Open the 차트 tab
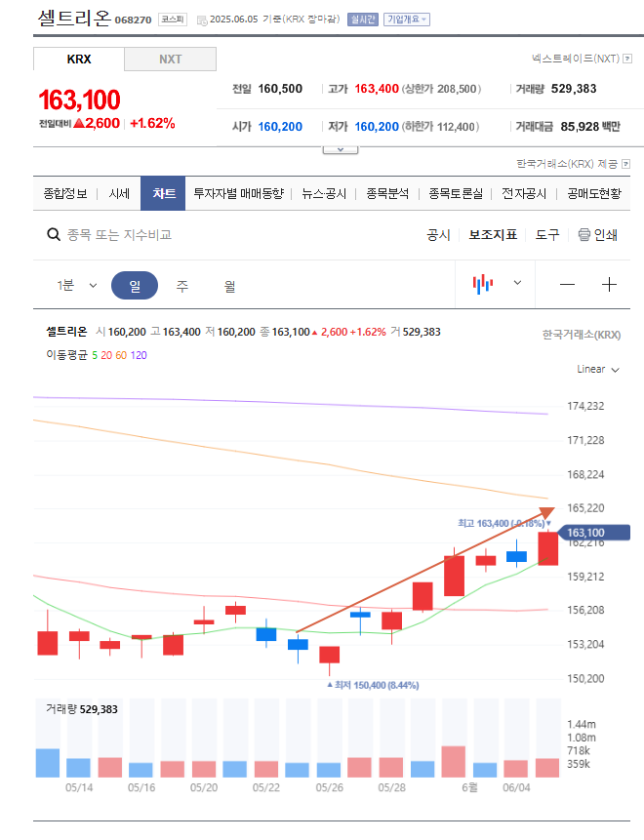 [163, 193]
